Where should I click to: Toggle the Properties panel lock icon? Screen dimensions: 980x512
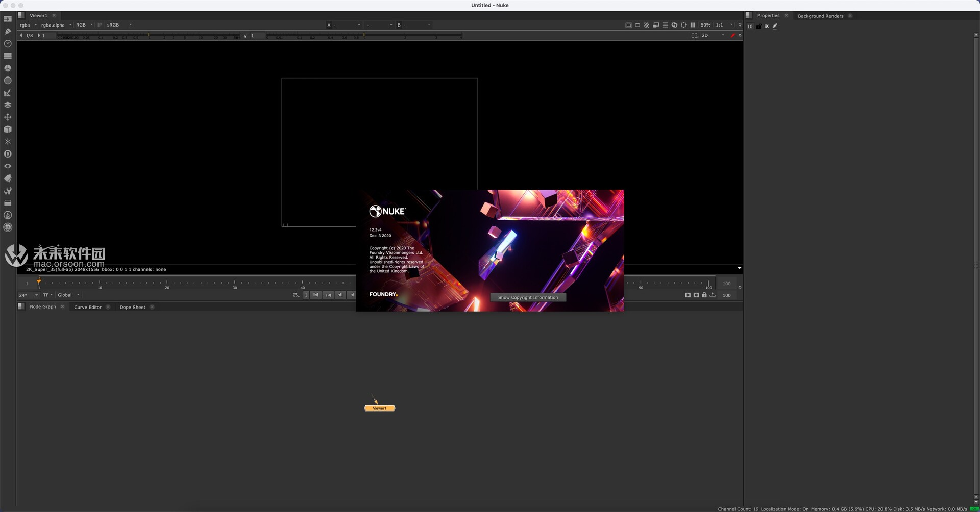(759, 26)
